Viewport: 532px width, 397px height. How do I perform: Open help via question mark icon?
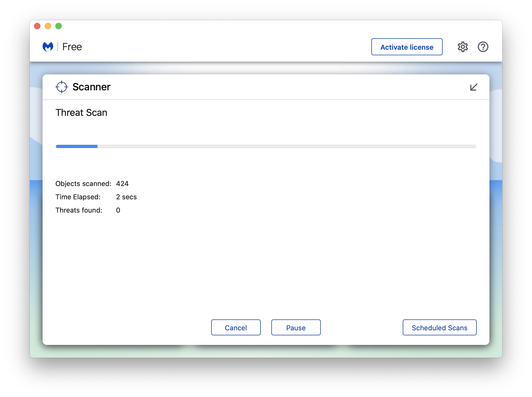(x=483, y=47)
